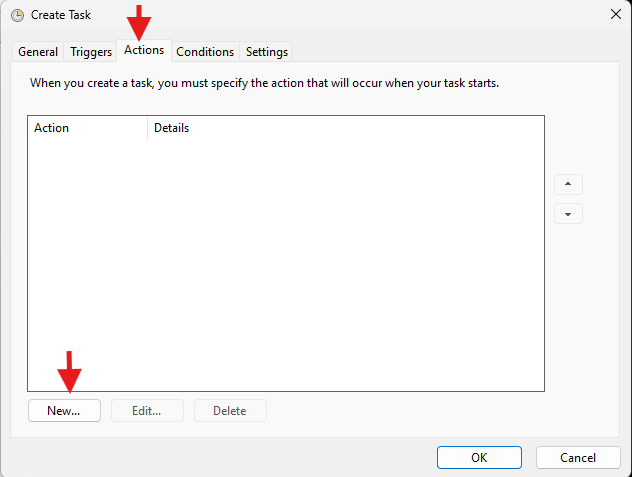The height and width of the screenshot is (477, 632).
Task: Select the Actions tab
Action: [144, 50]
